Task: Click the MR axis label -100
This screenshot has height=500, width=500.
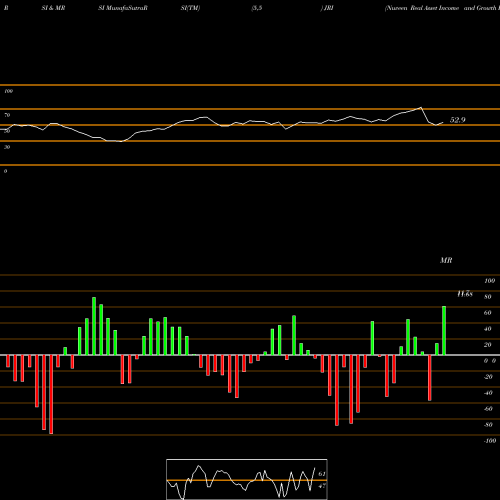Action: [x=490, y=441]
